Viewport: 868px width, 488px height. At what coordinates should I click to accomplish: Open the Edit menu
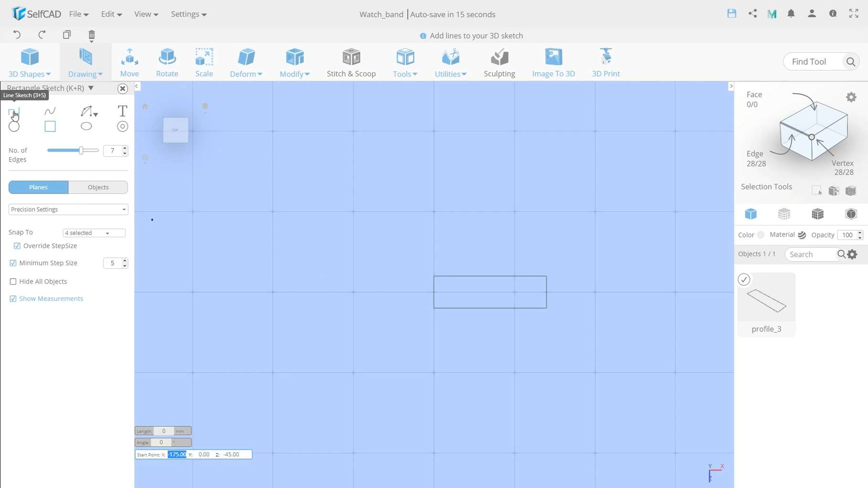112,14
